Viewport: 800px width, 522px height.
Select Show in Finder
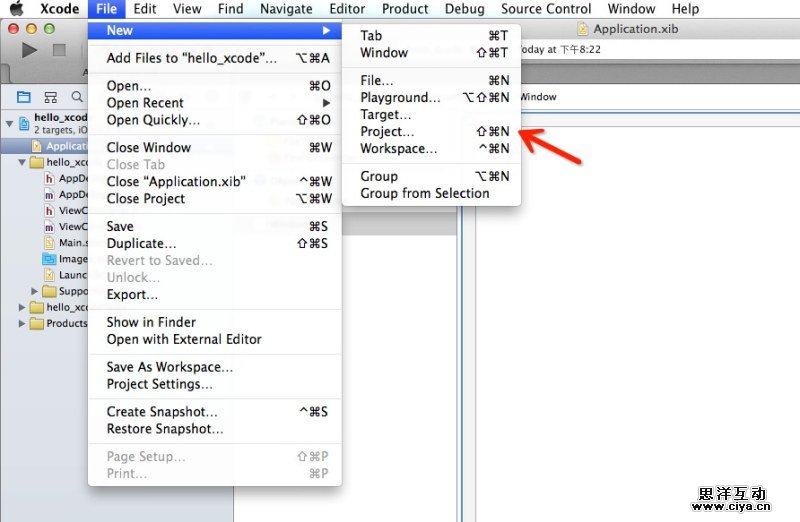point(215,322)
